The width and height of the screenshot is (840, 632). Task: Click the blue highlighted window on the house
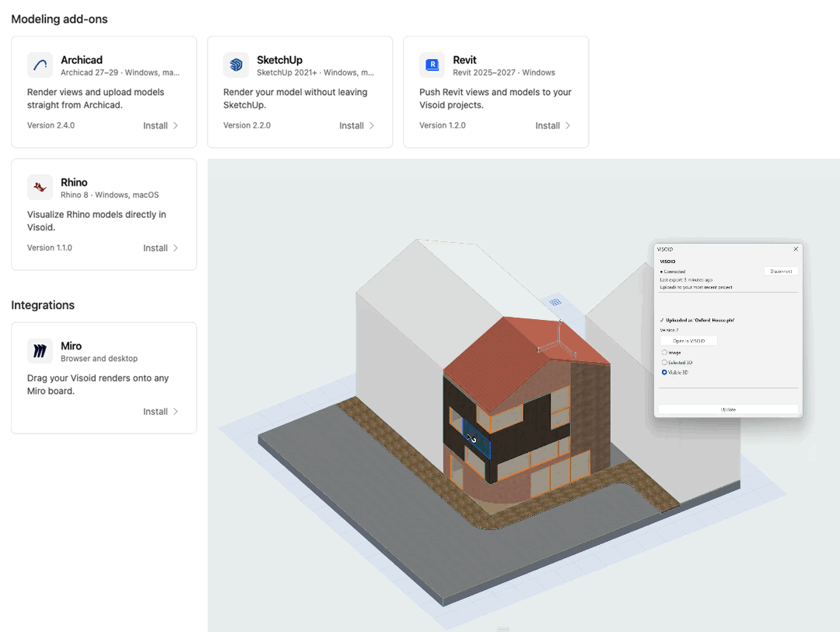coord(477,438)
